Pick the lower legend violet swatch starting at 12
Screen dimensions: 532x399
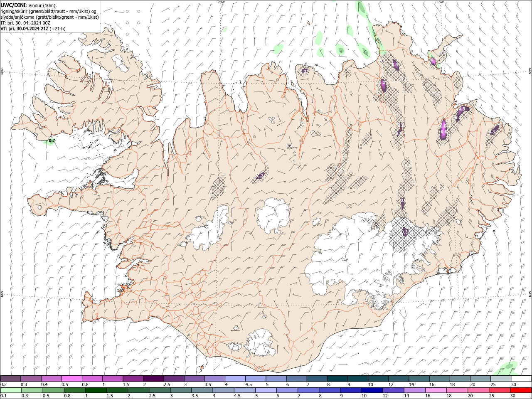[393, 390]
